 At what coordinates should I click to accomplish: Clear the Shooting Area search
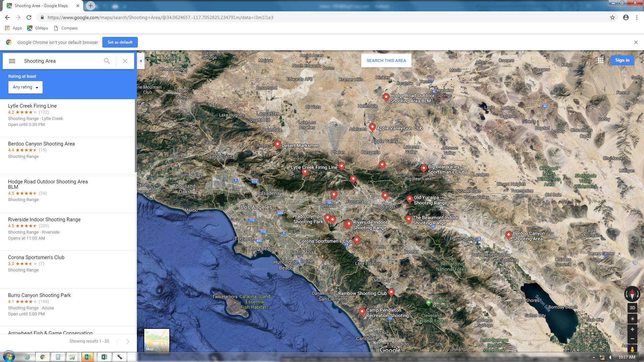coord(125,61)
